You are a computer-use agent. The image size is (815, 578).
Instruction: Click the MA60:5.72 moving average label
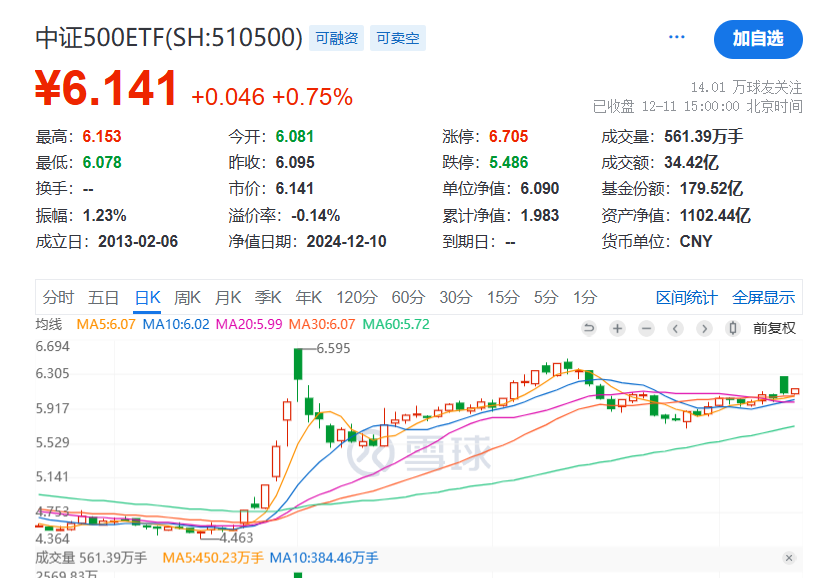(x=396, y=324)
